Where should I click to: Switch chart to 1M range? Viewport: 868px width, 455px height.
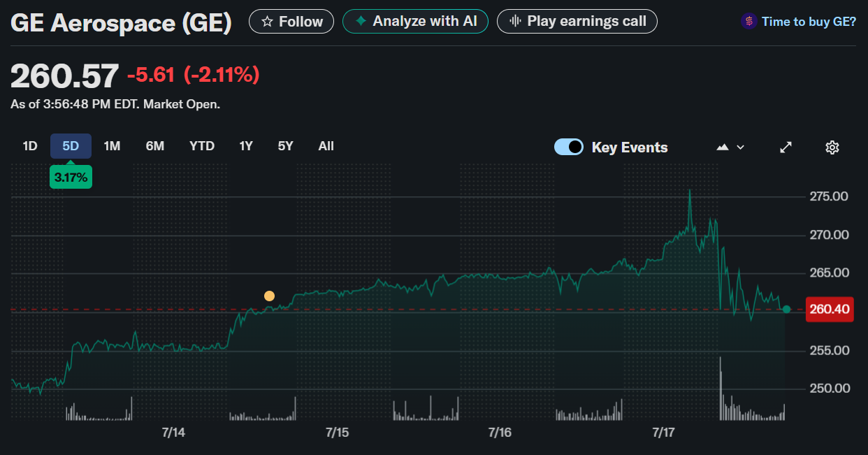tap(112, 146)
